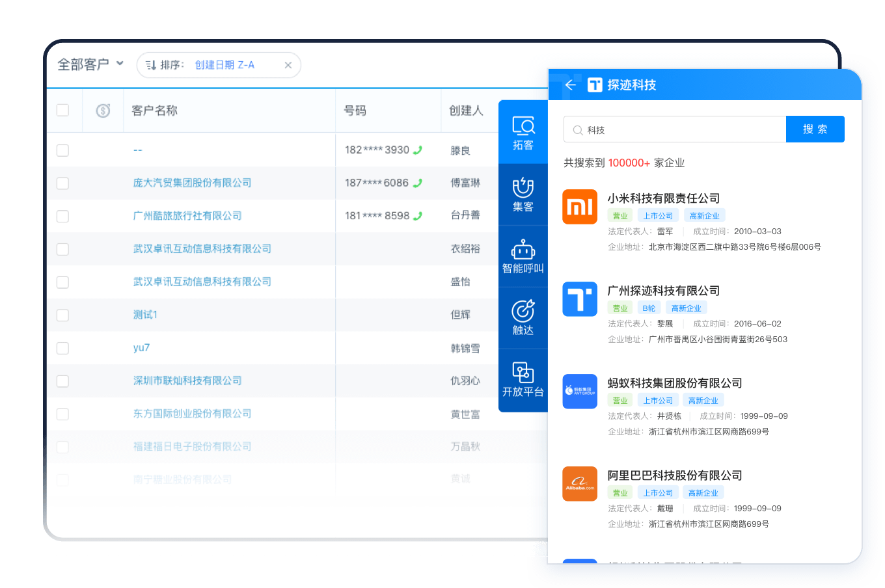
Task: Select the checkbox for 测试1 row
Action: [x=62, y=315]
